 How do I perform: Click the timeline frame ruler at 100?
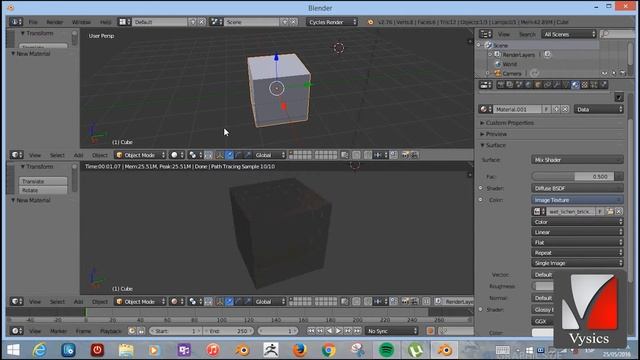222,320
